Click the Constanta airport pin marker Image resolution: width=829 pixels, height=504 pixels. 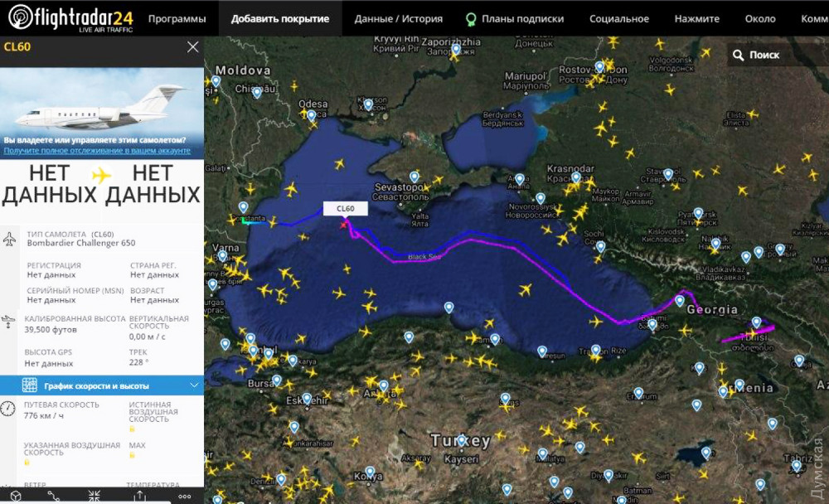pyautogui.click(x=243, y=207)
